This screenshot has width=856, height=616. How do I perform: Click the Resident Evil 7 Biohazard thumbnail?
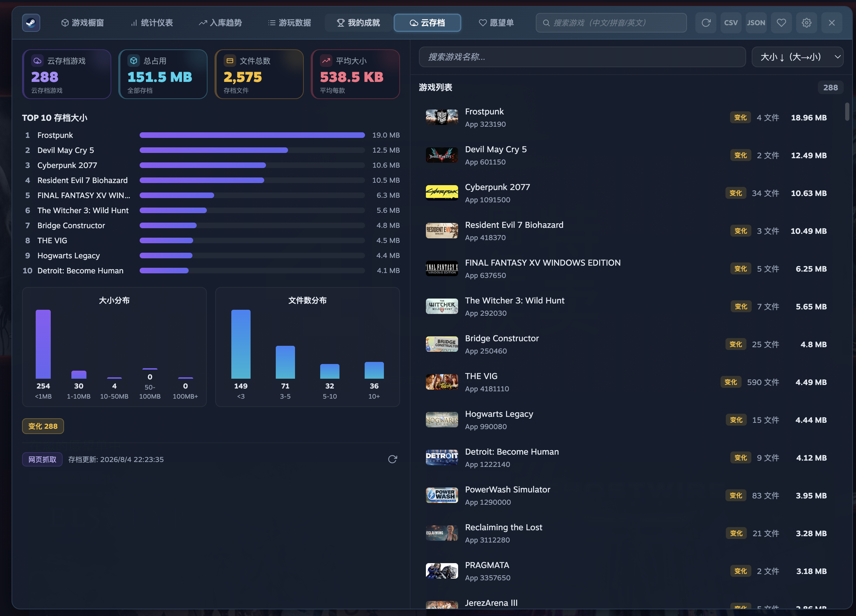(442, 231)
